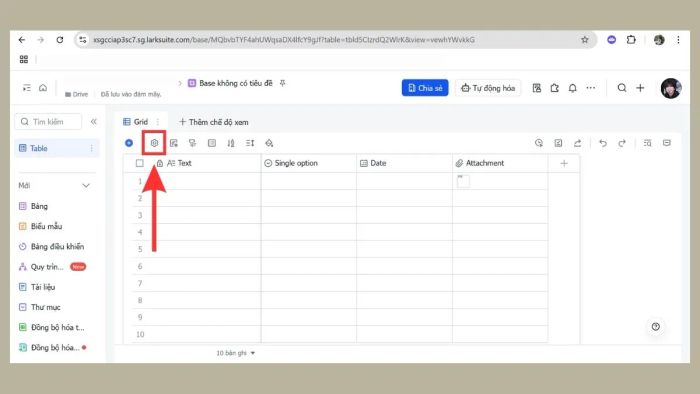700x394 pixels.
Task: Click the browser address bar URL
Action: [284, 40]
